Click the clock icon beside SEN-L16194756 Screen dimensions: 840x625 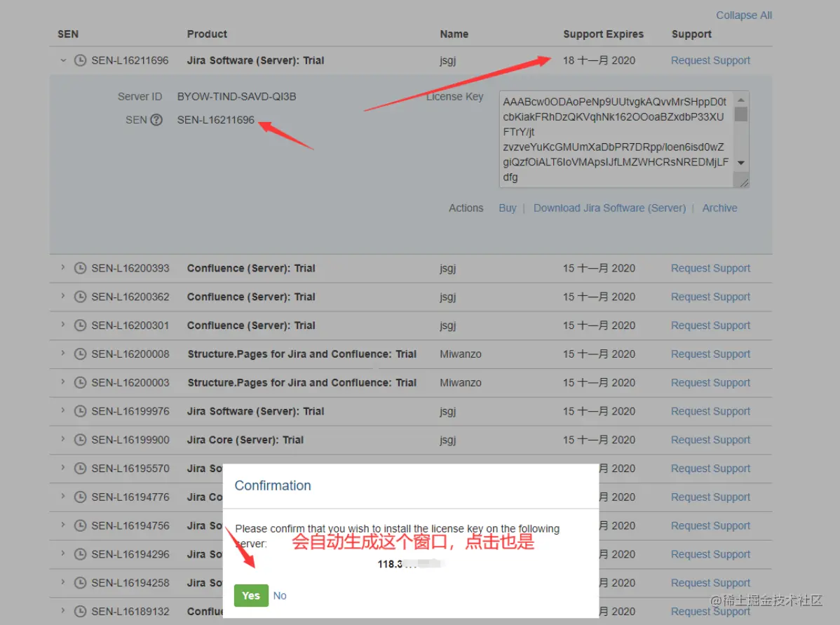click(x=80, y=526)
